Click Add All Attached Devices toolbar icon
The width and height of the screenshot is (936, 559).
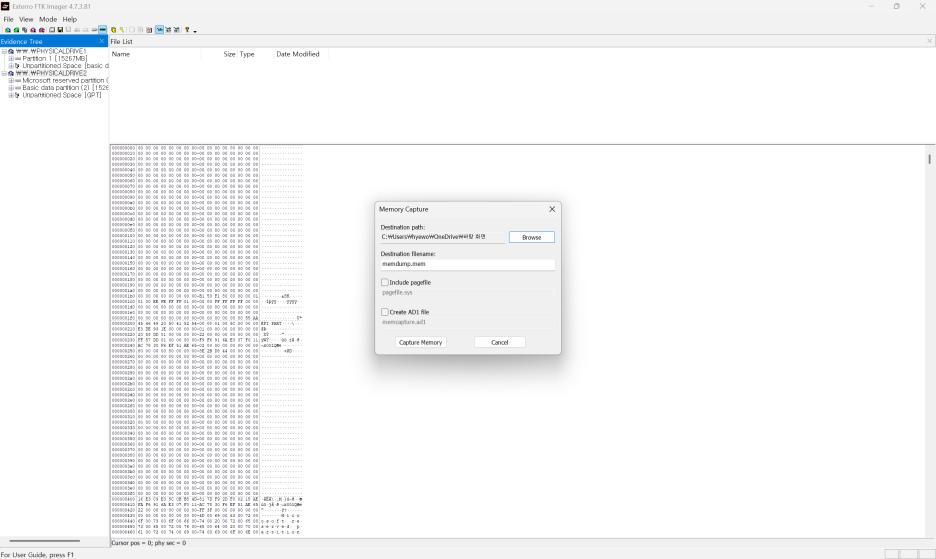(16, 30)
